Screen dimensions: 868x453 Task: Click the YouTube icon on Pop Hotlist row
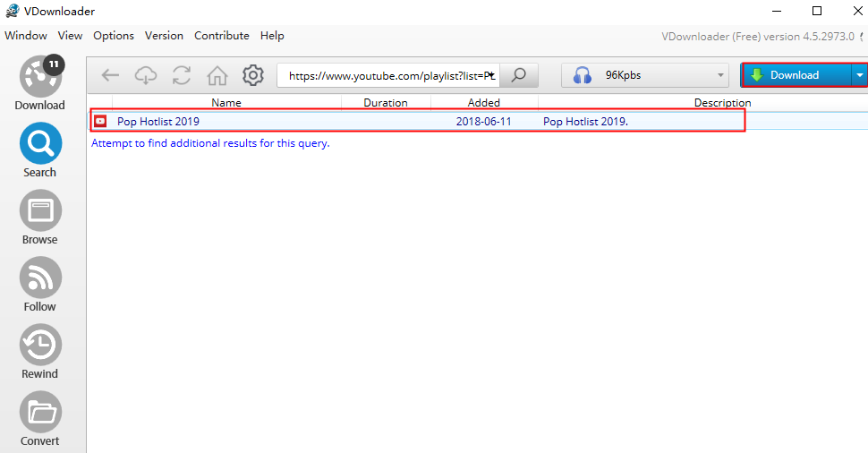click(x=100, y=121)
